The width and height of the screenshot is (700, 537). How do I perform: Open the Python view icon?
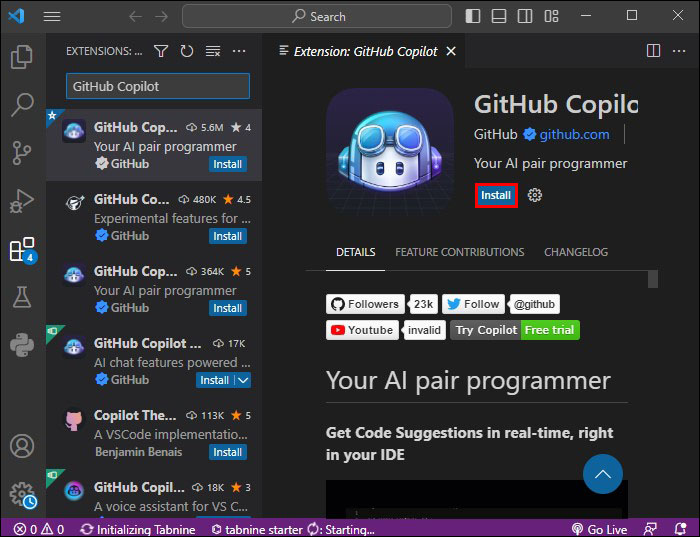point(22,345)
